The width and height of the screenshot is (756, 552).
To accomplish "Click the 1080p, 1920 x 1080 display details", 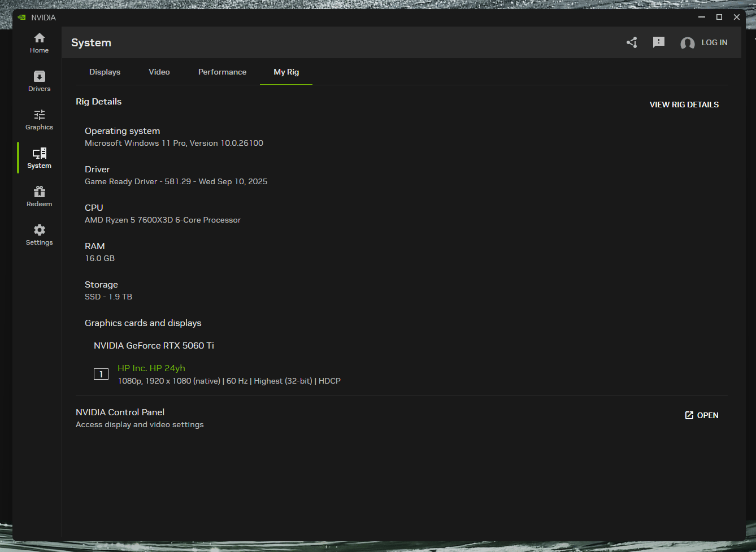I will 229,381.
